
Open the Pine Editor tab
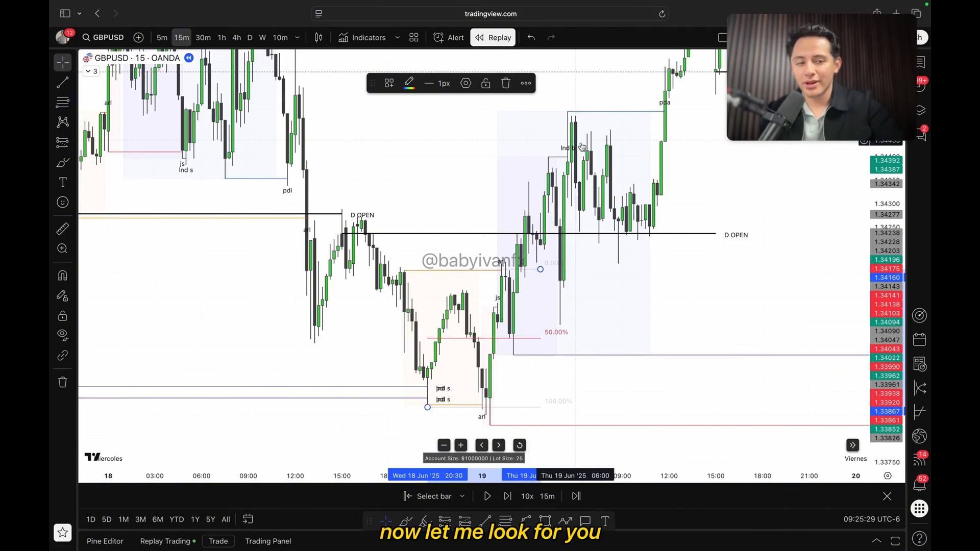[105, 541]
